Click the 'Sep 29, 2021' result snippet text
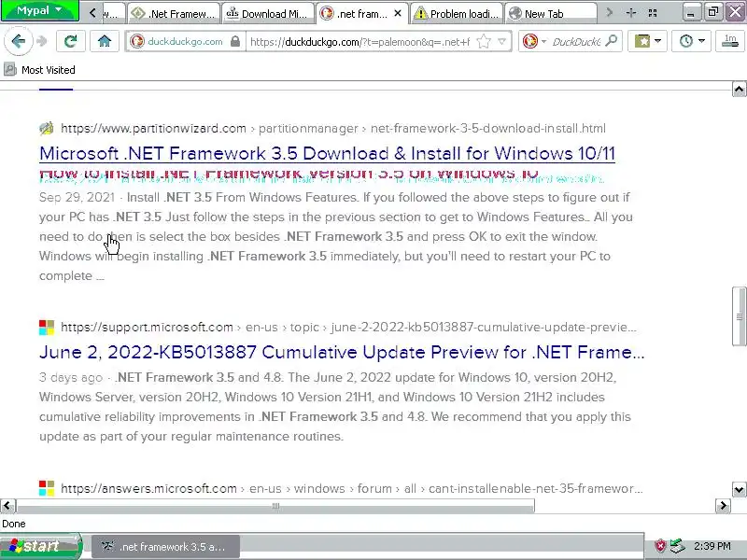The image size is (747, 560). click(x=77, y=197)
